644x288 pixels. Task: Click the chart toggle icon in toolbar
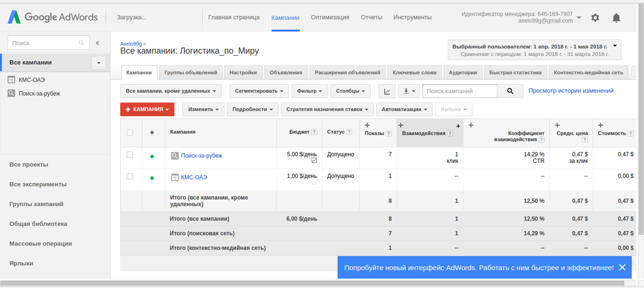click(x=387, y=91)
